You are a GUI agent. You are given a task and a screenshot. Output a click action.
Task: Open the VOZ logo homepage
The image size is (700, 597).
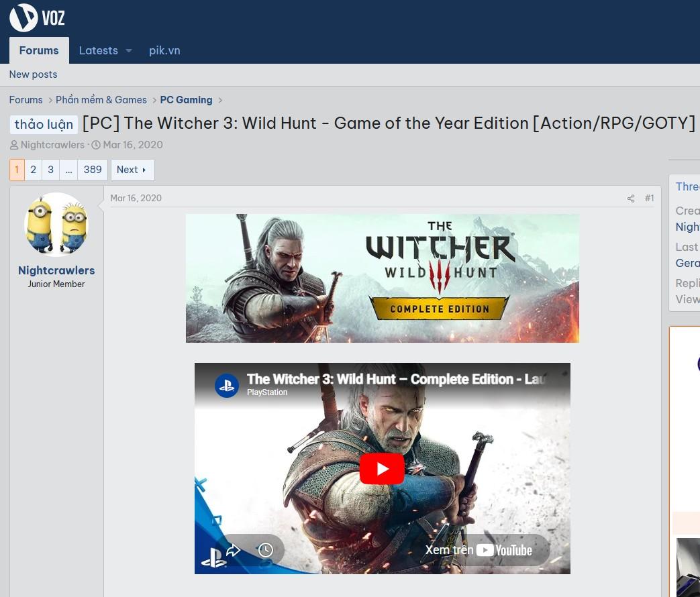pos(38,18)
